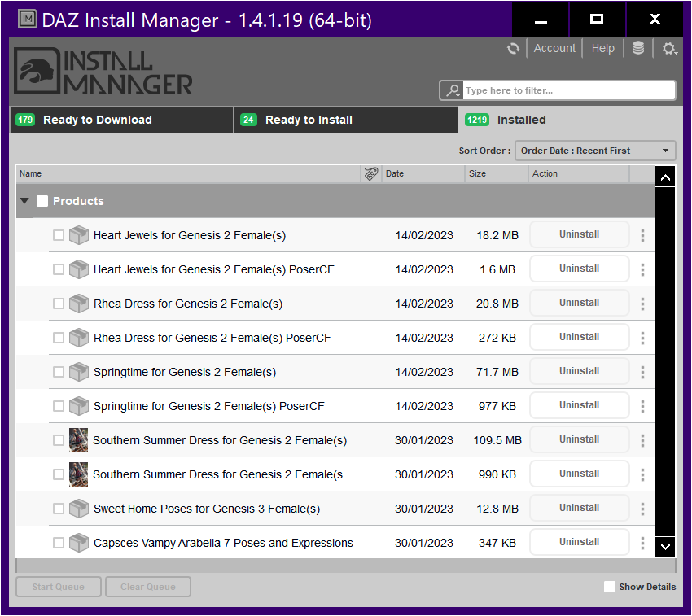Check 109.5 MB Southern Summer Dress checkbox
Image resolution: width=692 pixels, height=616 pixels.
[59, 440]
